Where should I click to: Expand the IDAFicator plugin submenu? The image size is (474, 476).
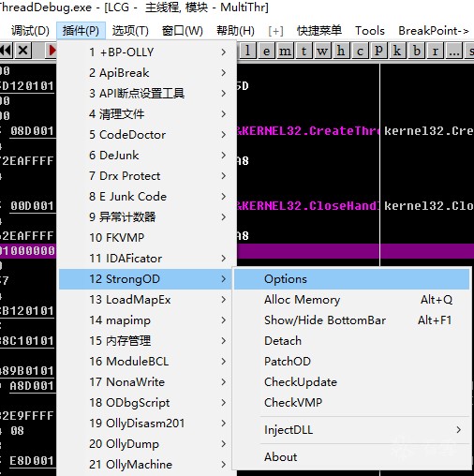point(145,258)
